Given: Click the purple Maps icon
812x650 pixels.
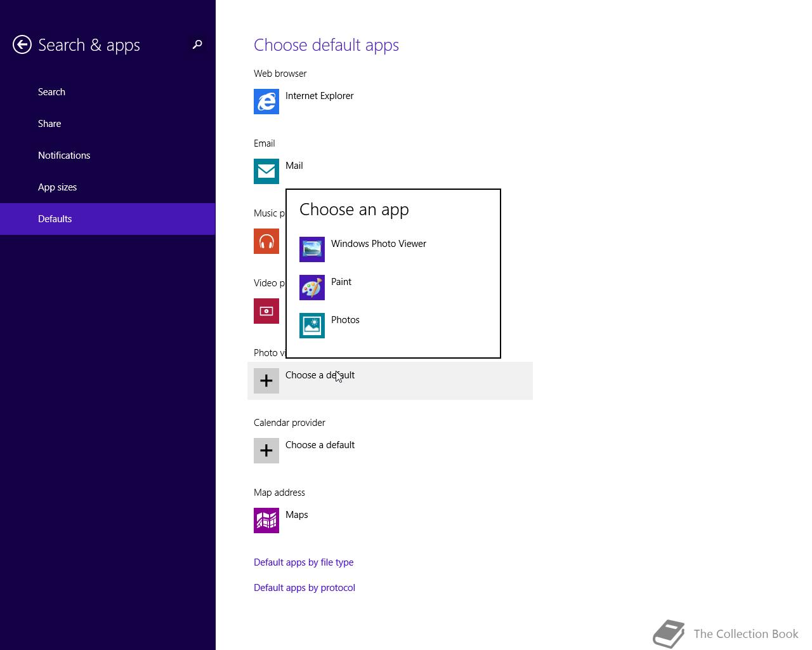Looking at the screenshot, I should 266,521.
